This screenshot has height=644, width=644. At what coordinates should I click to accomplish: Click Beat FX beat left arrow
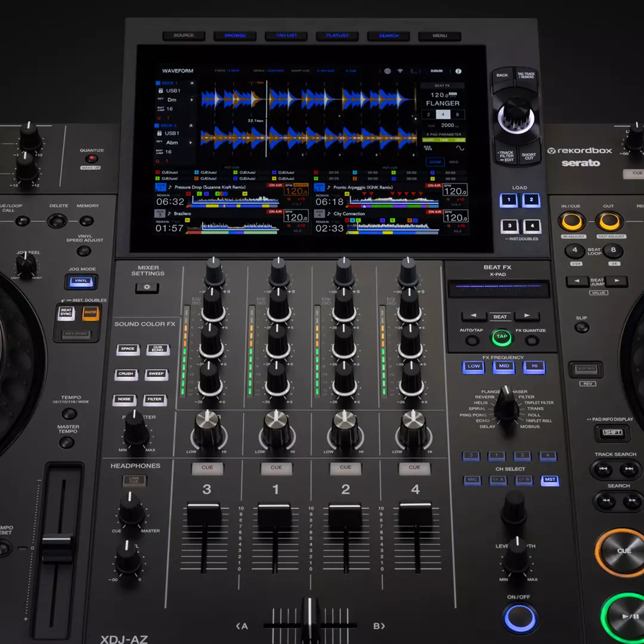pos(473,316)
